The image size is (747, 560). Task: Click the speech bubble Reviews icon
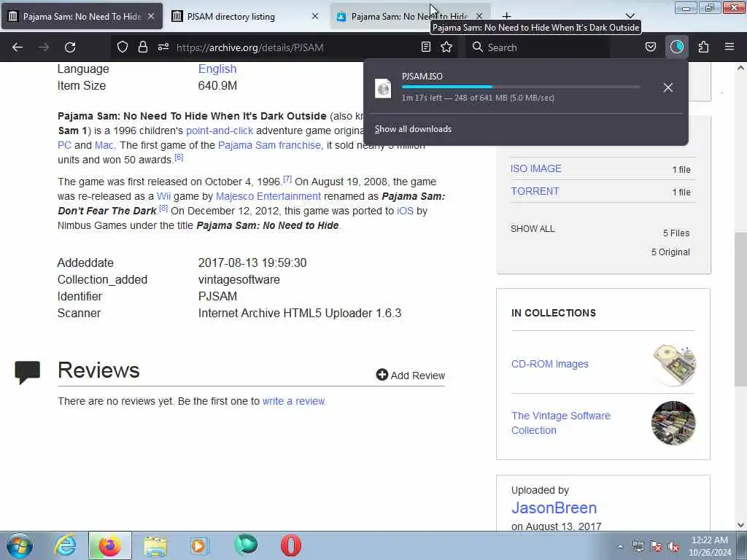28,373
